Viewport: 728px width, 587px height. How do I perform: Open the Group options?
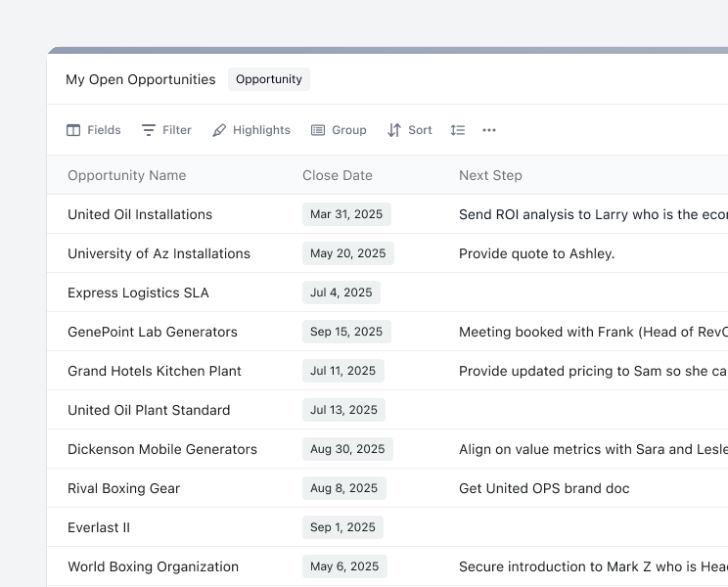(339, 130)
